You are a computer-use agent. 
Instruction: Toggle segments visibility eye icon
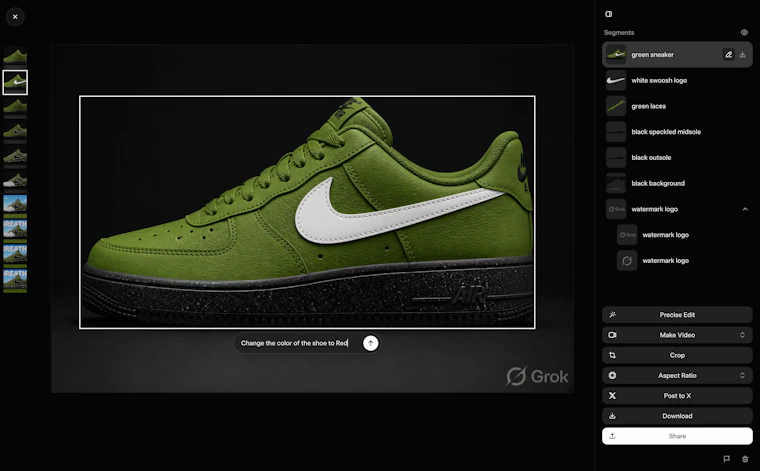tap(744, 32)
